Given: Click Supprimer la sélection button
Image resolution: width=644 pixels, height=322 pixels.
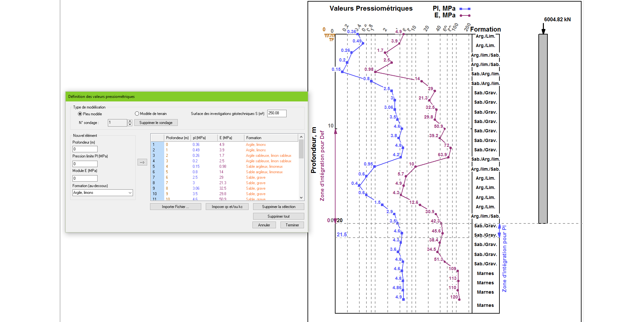Looking at the screenshot, I should tap(278, 207).
